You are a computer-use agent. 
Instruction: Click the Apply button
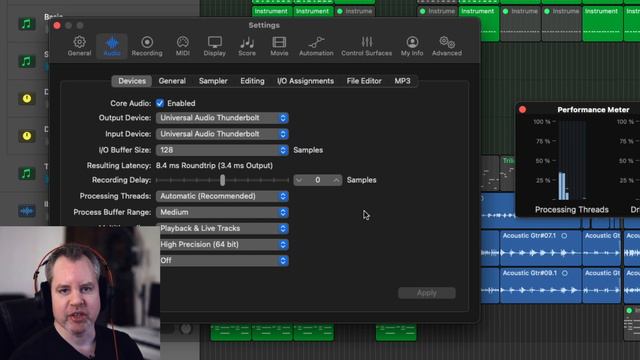[427, 293]
